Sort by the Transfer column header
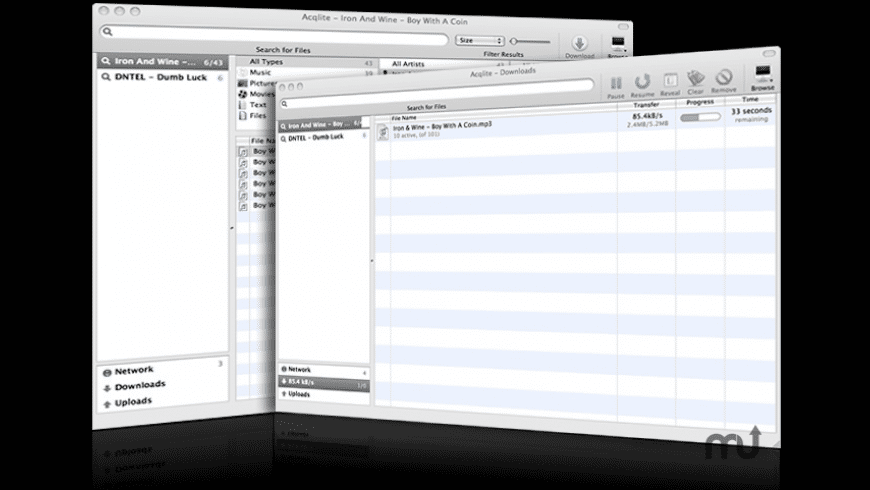Screen dimensions: 870x490 [646, 104]
